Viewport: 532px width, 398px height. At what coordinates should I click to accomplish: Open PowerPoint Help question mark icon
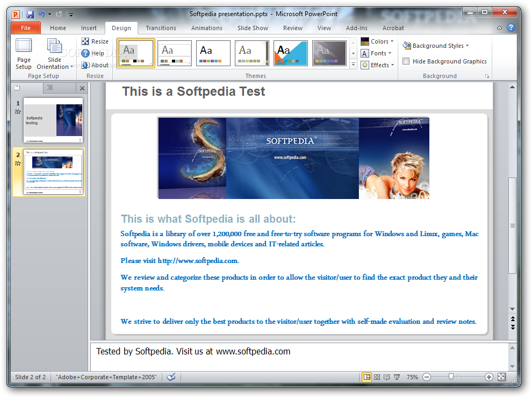[511, 28]
